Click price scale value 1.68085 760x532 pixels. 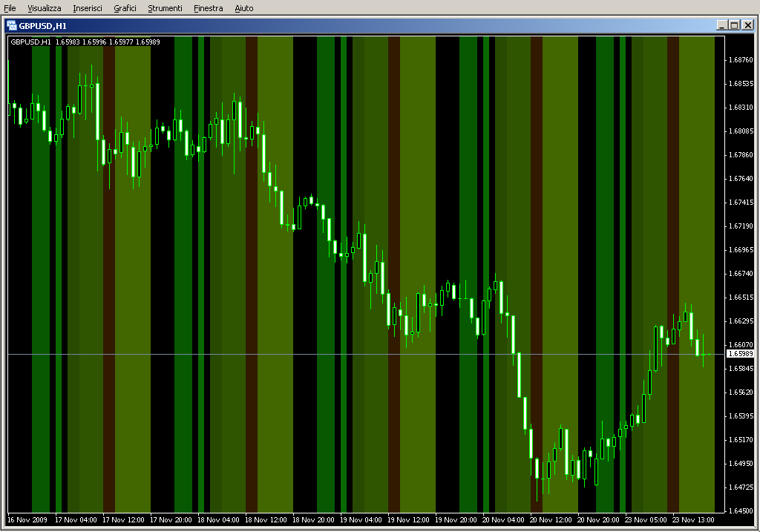coord(741,131)
